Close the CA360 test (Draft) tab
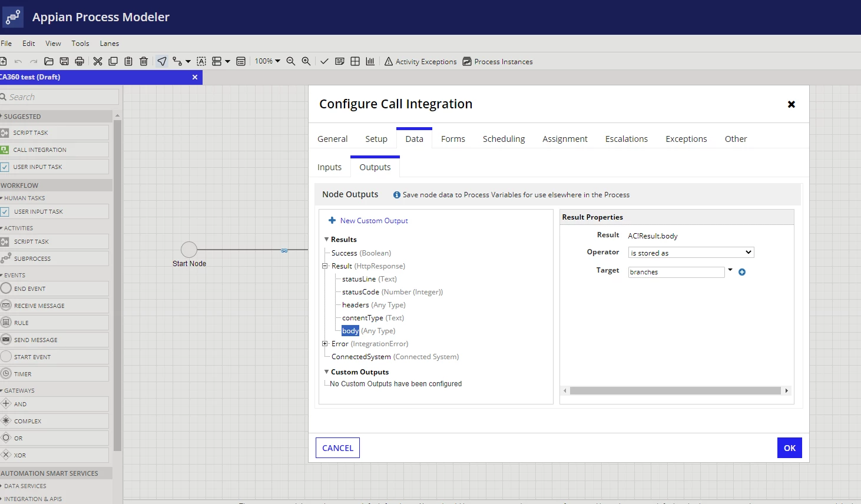 click(195, 77)
